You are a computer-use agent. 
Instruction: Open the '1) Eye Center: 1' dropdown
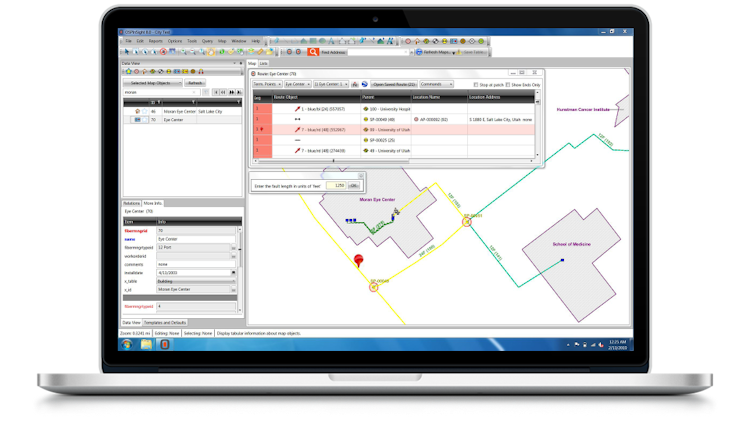tap(331, 84)
